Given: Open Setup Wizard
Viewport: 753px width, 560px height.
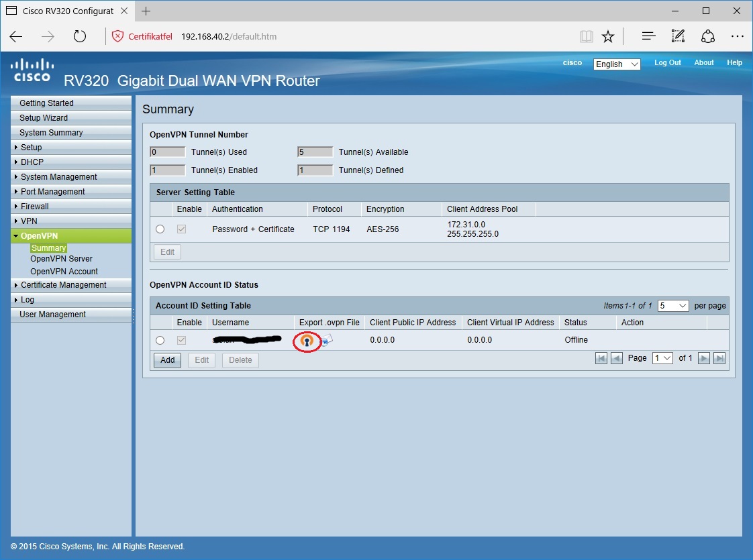Looking at the screenshot, I should 71,118.
